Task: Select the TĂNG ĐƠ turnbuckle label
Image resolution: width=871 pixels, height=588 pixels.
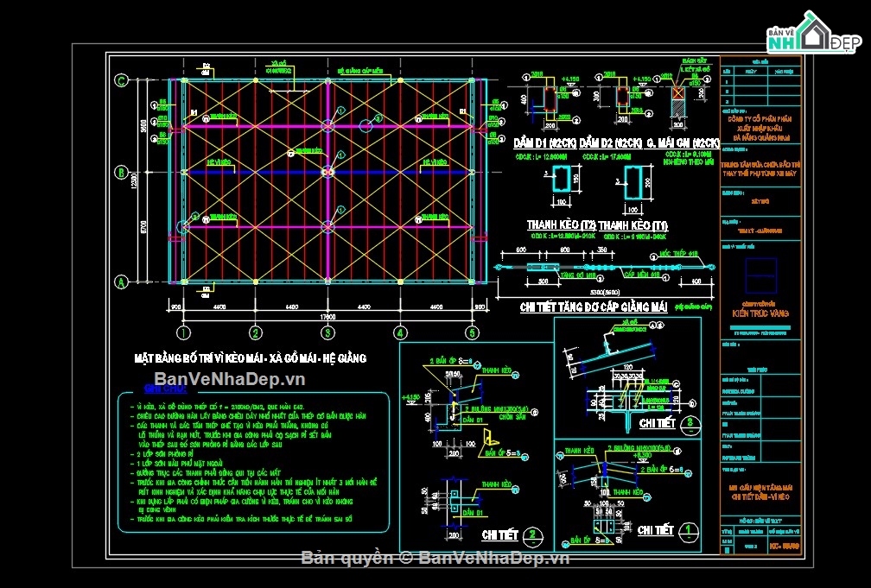Action: (578, 275)
